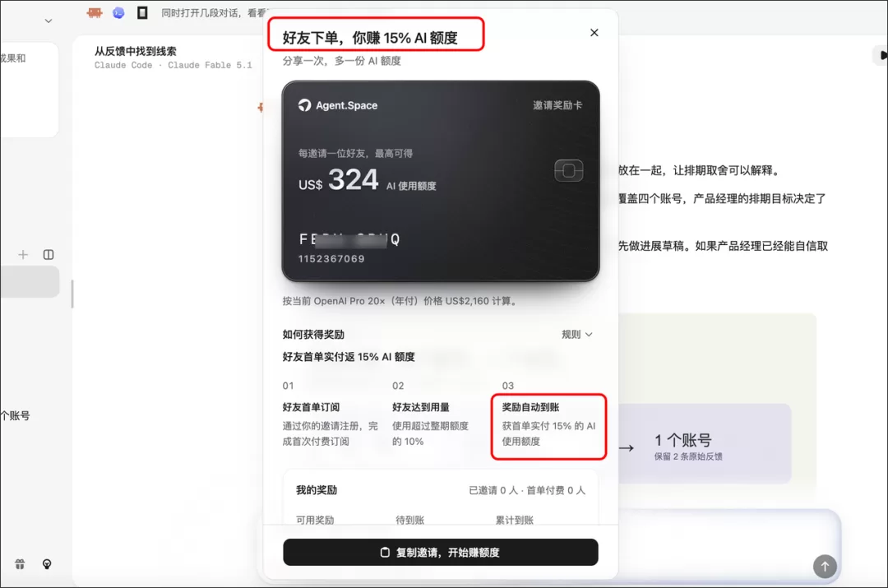
Task: Click the US$ 324 amount on the card
Action: coord(339,180)
